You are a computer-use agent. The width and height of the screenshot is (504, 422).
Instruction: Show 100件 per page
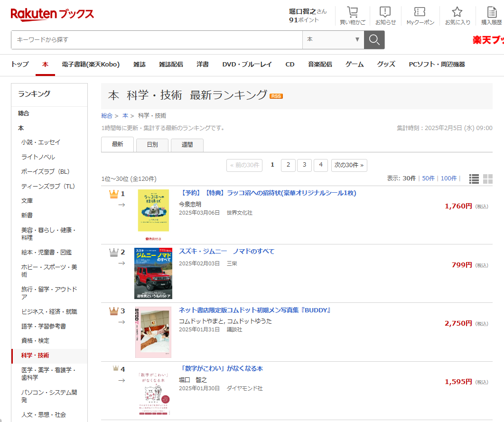(x=449, y=178)
